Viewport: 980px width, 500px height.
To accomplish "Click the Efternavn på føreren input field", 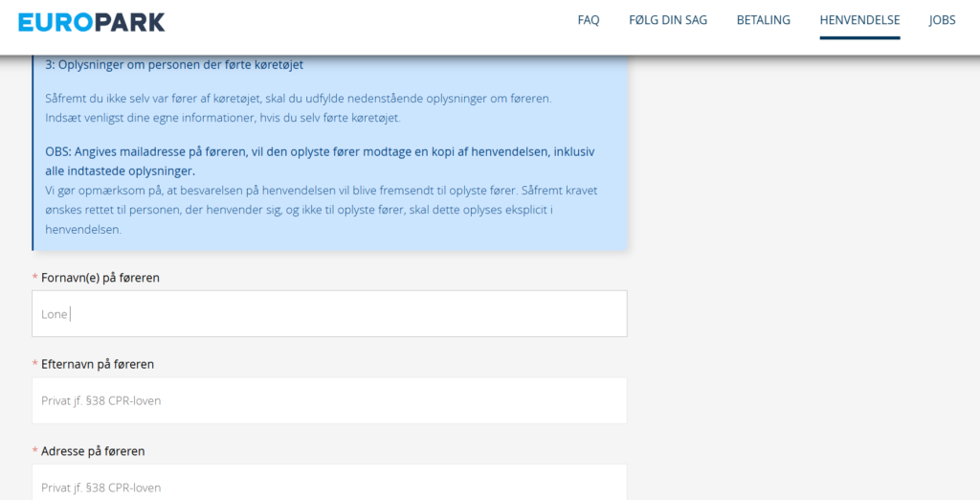I will (329, 400).
